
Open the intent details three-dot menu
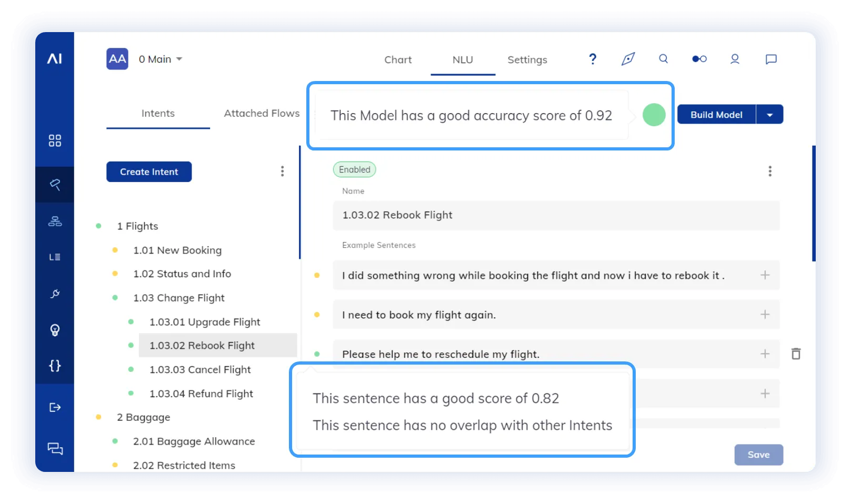tap(770, 171)
